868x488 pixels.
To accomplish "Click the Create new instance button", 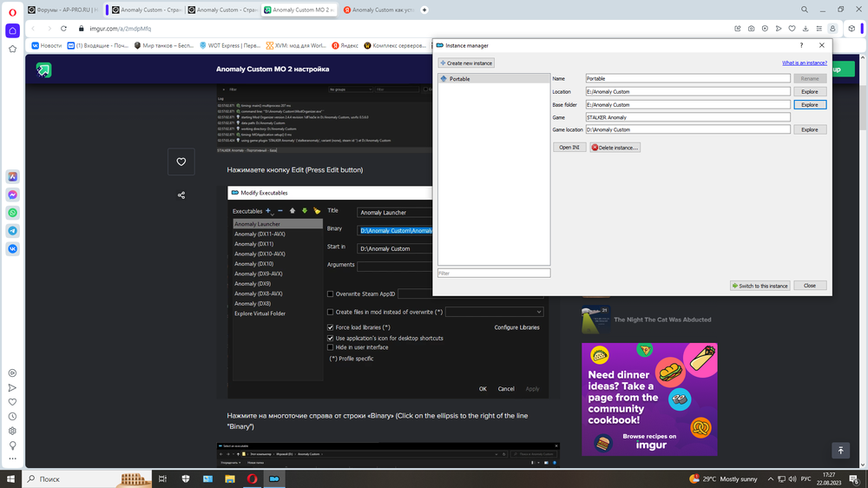I will pyautogui.click(x=466, y=63).
